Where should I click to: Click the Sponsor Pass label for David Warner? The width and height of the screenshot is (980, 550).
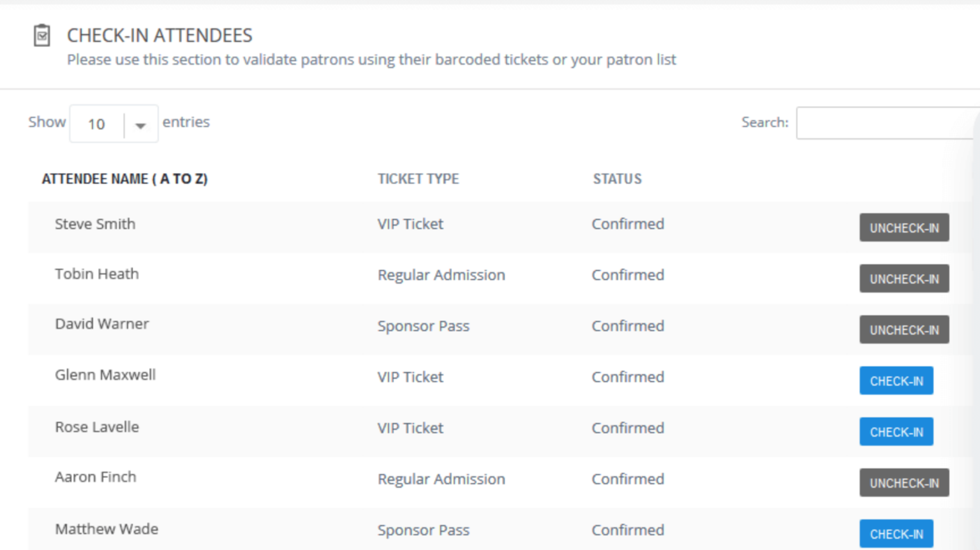point(423,326)
